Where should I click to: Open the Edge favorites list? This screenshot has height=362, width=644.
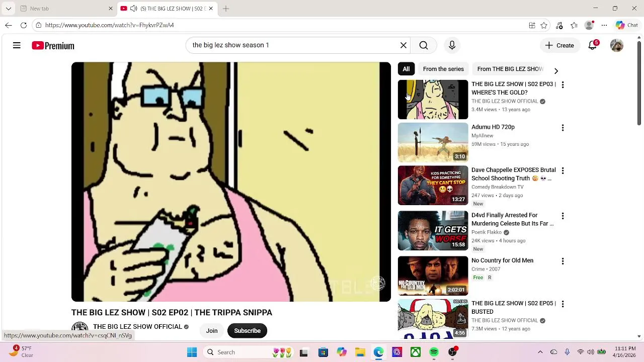(574, 25)
